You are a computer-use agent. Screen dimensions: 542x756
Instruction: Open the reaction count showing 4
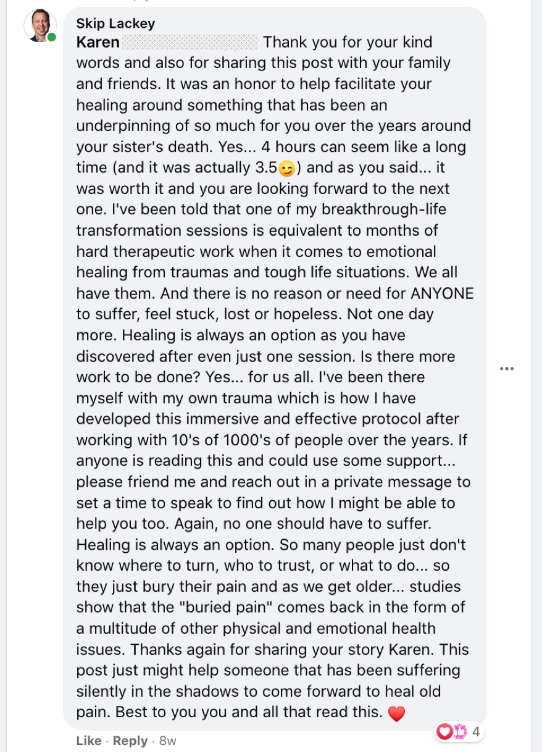coord(476,732)
